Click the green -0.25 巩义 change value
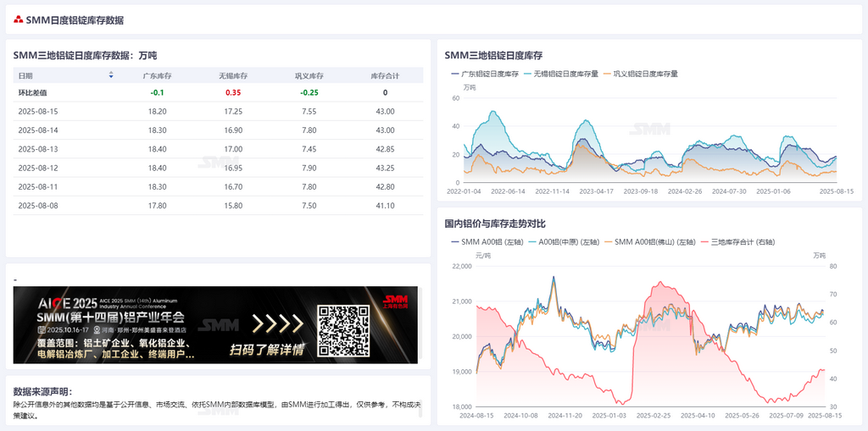Screen dimensions: 868x431 [309, 92]
